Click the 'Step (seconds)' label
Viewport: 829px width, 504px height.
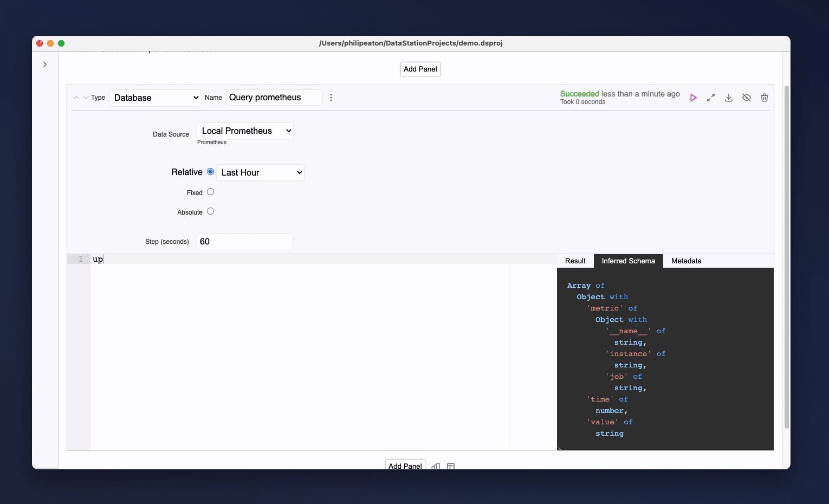point(167,242)
